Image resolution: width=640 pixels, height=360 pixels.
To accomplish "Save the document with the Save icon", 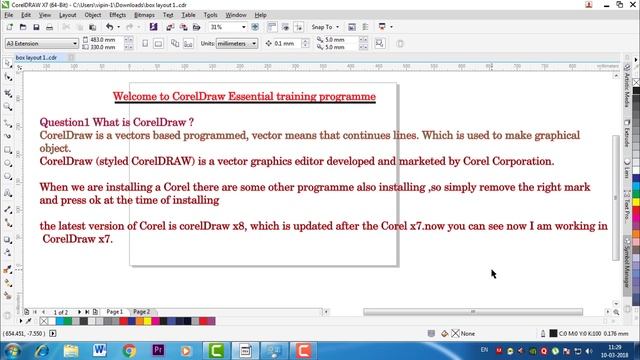I will (36, 27).
